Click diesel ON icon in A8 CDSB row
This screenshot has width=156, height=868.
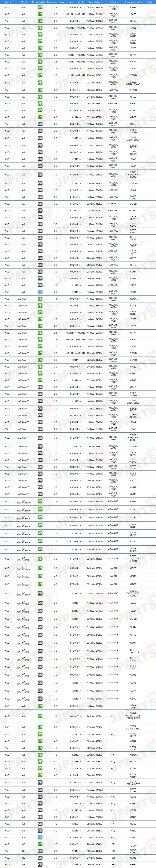pos(40,824)
